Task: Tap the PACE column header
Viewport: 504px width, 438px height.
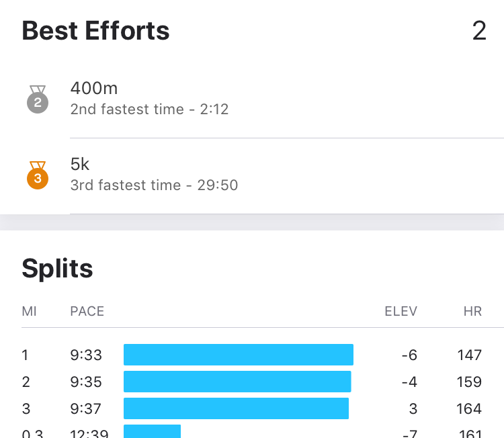Action: click(x=87, y=311)
